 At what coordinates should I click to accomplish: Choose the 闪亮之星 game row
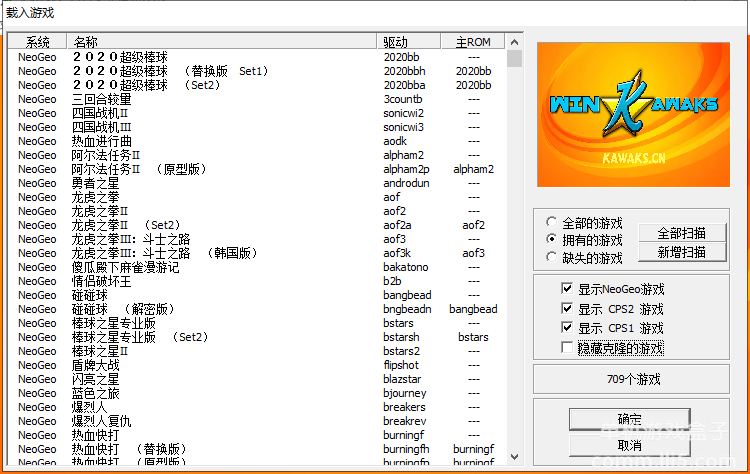click(x=95, y=379)
